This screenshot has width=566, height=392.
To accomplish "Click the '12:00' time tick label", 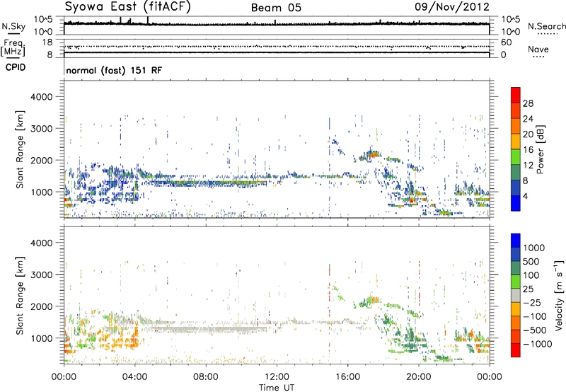I will 277,377.
